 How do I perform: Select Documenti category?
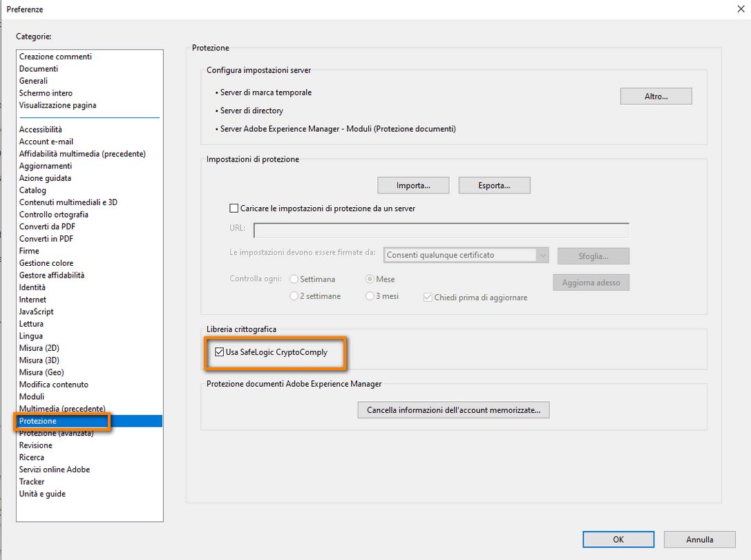tap(38, 68)
